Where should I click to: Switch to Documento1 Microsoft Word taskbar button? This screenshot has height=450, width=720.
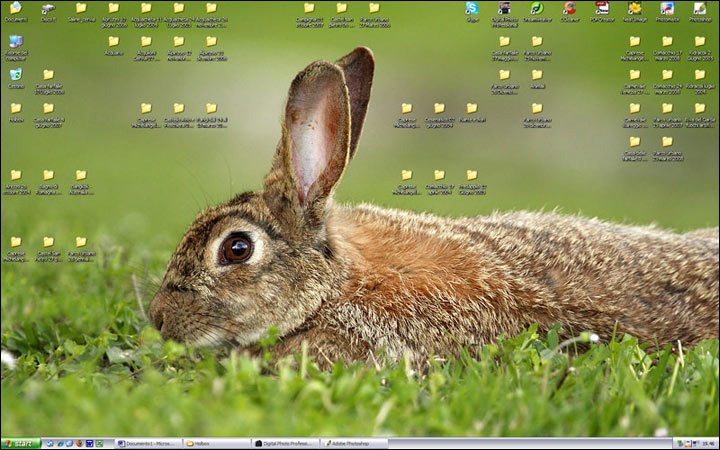pyautogui.click(x=148, y=444)
